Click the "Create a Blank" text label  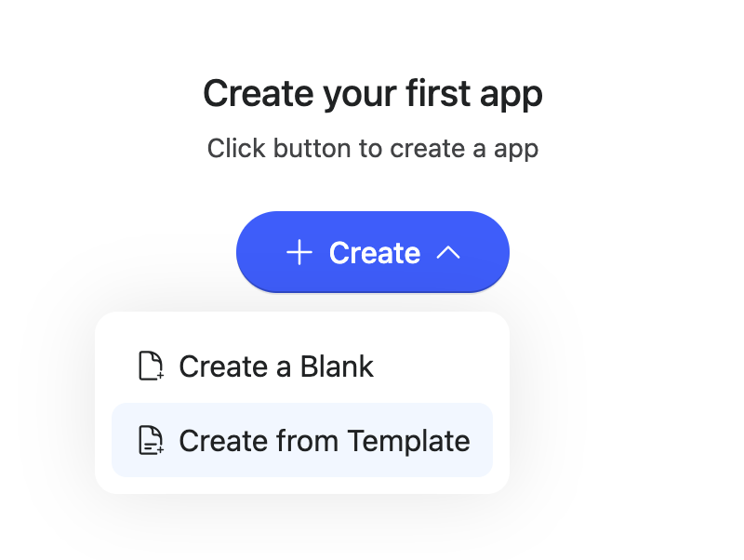point(276,367)
